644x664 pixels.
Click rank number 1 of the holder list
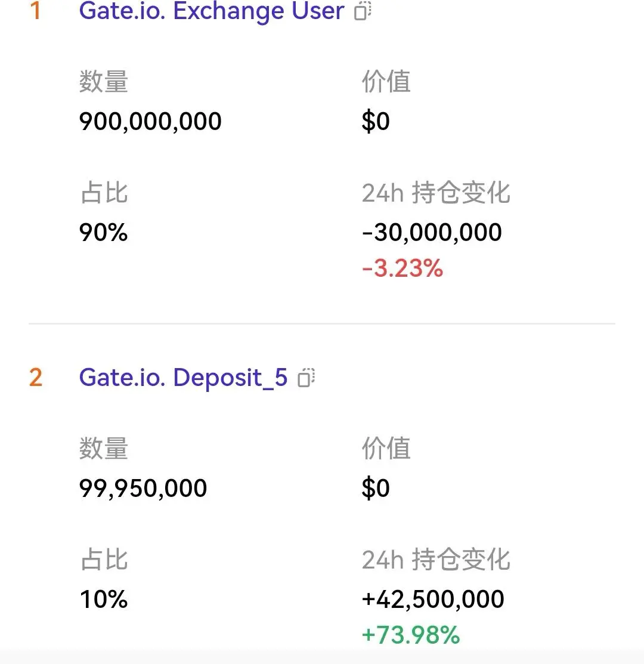(x=35, y=11)
